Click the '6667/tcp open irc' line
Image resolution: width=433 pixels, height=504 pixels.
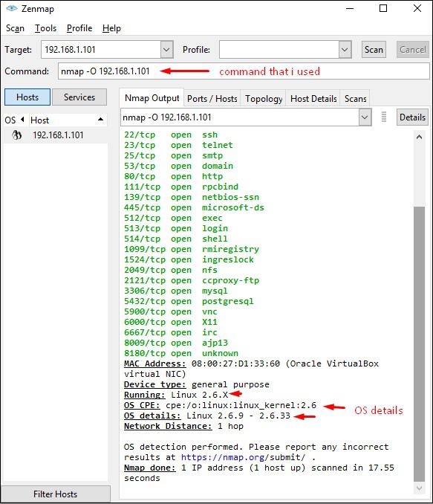tap(171, 332)
